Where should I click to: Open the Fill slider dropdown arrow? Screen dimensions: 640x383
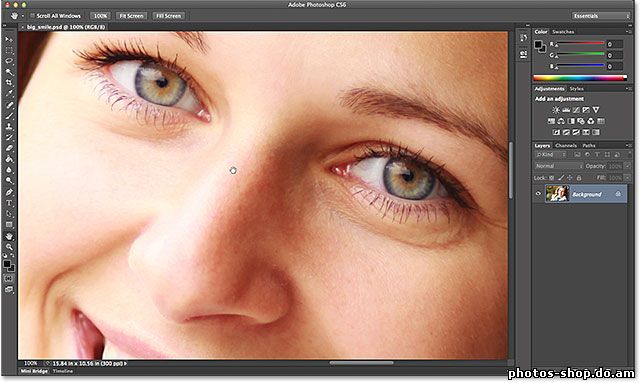point(628,178)
